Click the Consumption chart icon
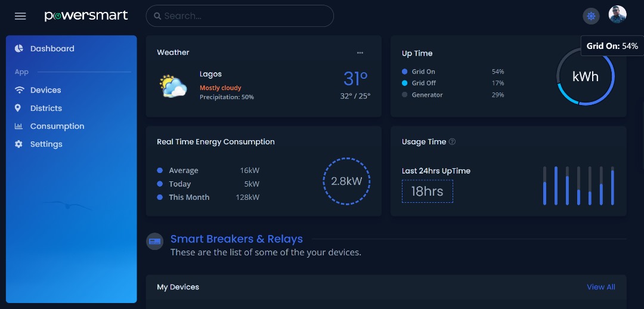644x309 pixels. [x=18, y=126]
